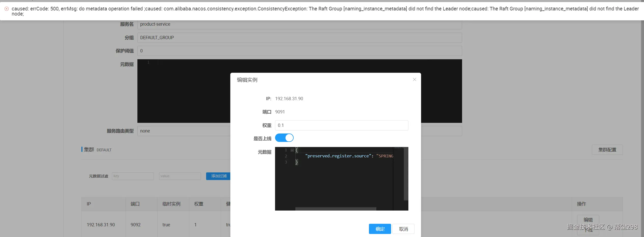Click the editor's horizontal scrollbar in the dialog
Screen dimensions: 644x237
(336, 209)
